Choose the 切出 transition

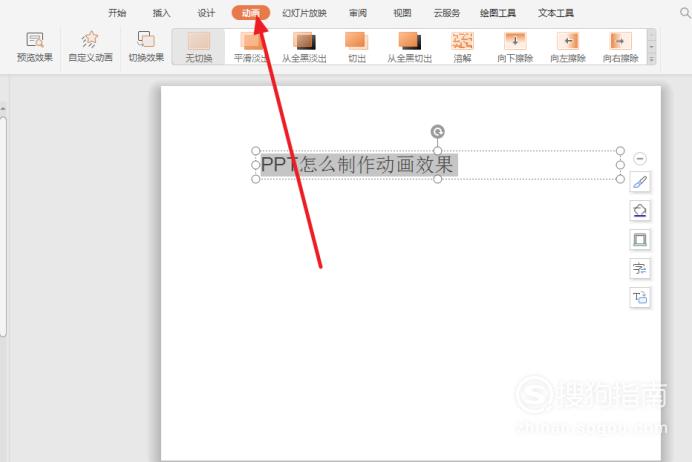[357, 47]
